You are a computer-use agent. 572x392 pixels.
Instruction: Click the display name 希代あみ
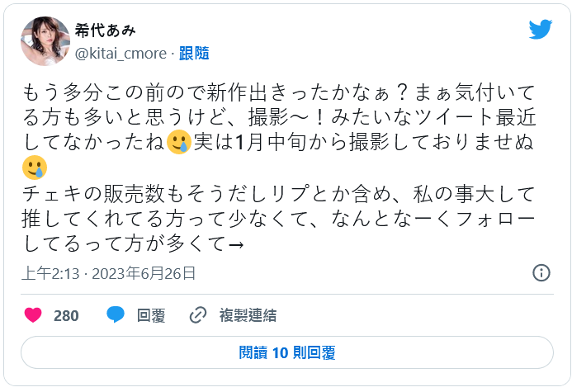click(x=106, y=31)
